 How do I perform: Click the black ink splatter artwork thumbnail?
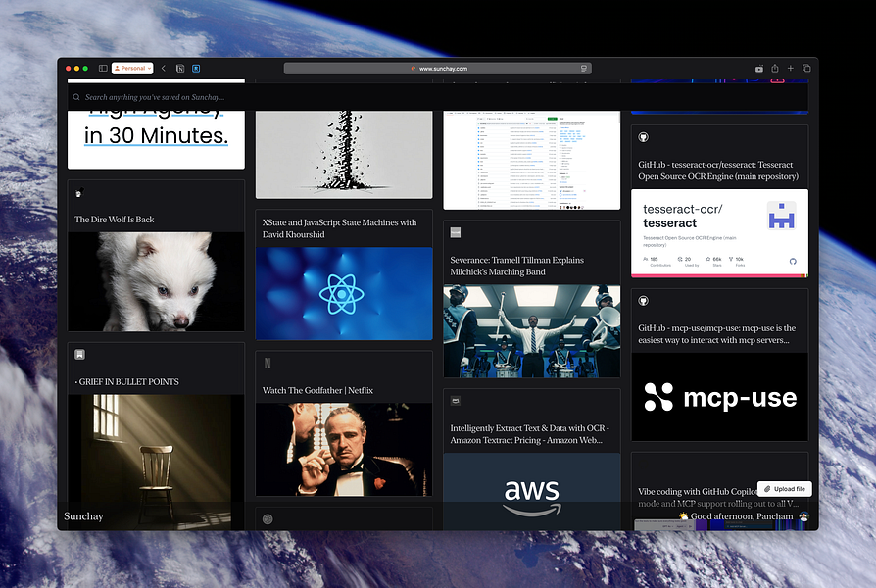tap(344, 154)
